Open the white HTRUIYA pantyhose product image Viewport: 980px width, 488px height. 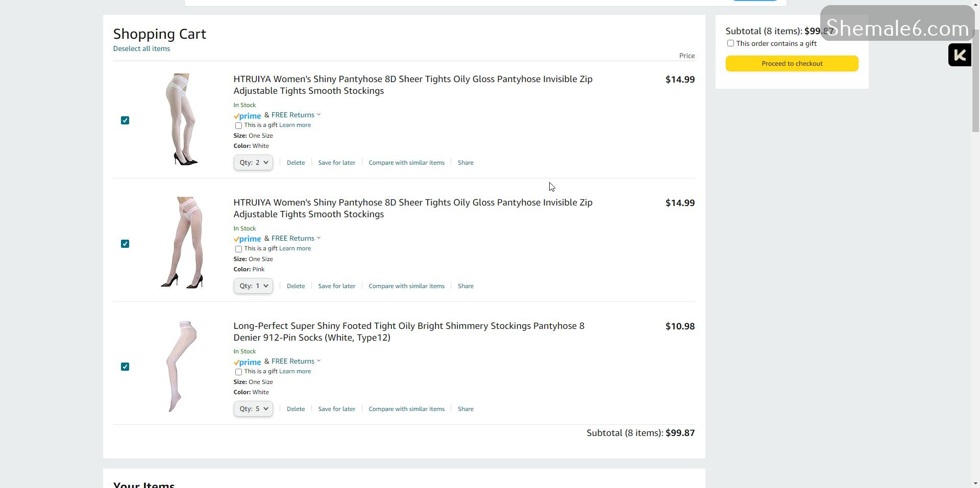pos(182,120)
